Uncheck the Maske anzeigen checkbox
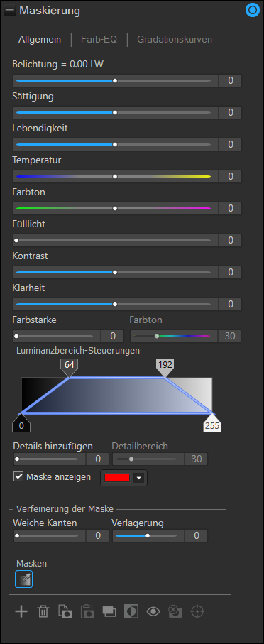The width and height of the screenshot is (264, 644). point(18,477)
